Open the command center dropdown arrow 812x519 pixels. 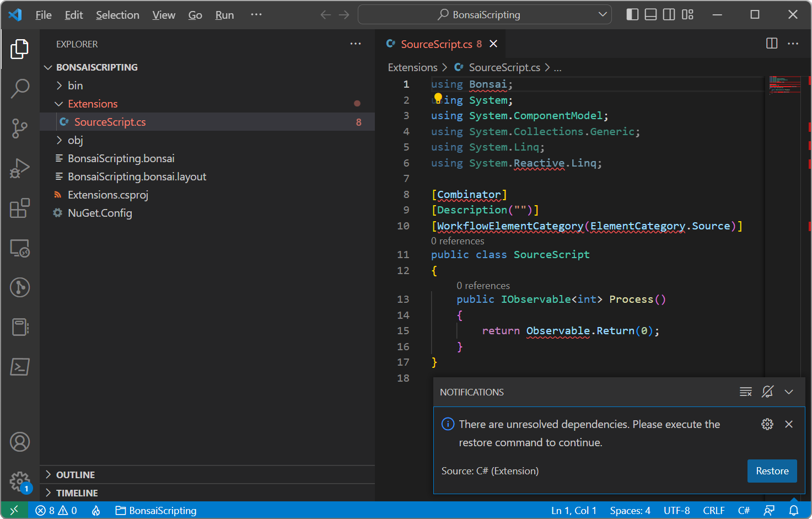603,14
